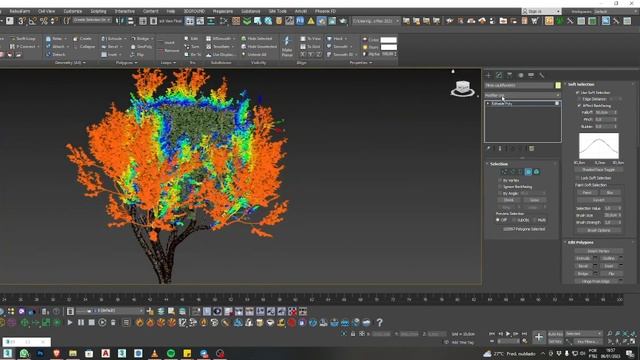Toggle Edge Distance checkbox
The width and height of the screenshot is (640, 360).
579,99
